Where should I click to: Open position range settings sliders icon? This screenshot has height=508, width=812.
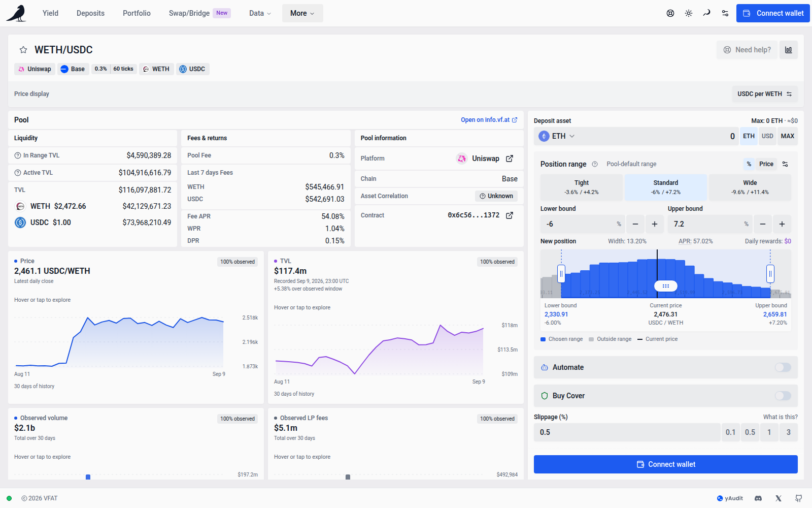785,164
